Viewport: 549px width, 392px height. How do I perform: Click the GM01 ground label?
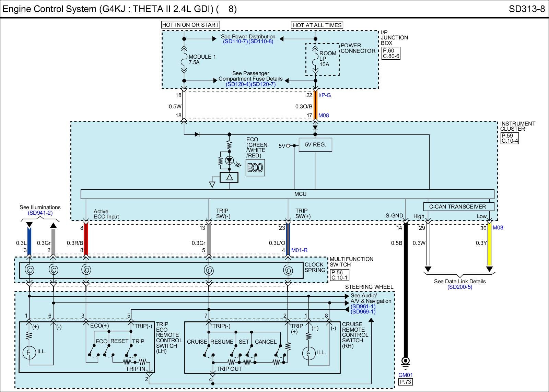[406, 375]
